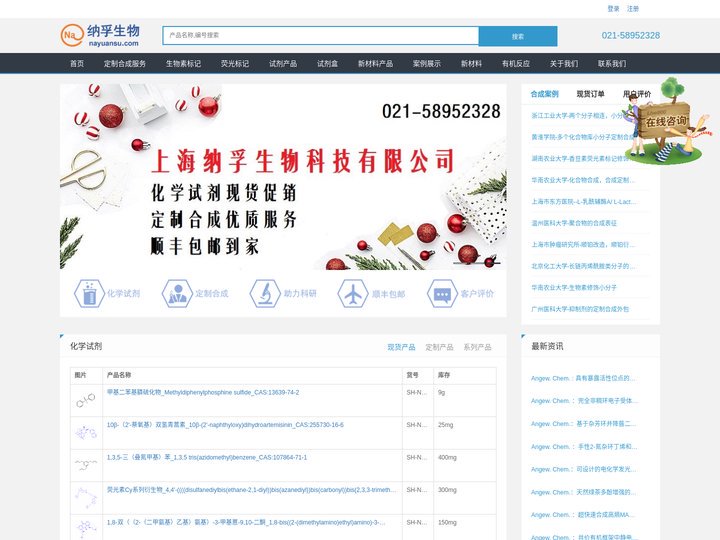The image size is (720, 540).
Task: Click the dihydroartemisinin structure thumbnail
Action: (86, 433)
